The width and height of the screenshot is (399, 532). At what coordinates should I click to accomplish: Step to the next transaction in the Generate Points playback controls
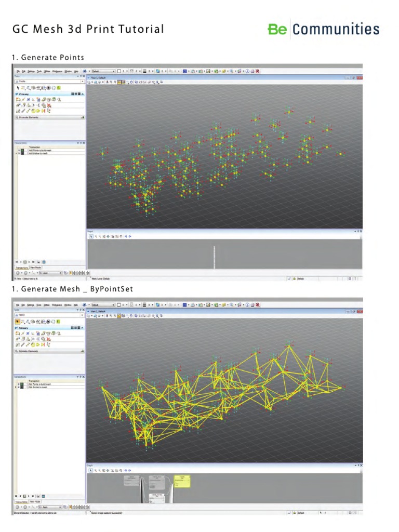tap(29, 262)
